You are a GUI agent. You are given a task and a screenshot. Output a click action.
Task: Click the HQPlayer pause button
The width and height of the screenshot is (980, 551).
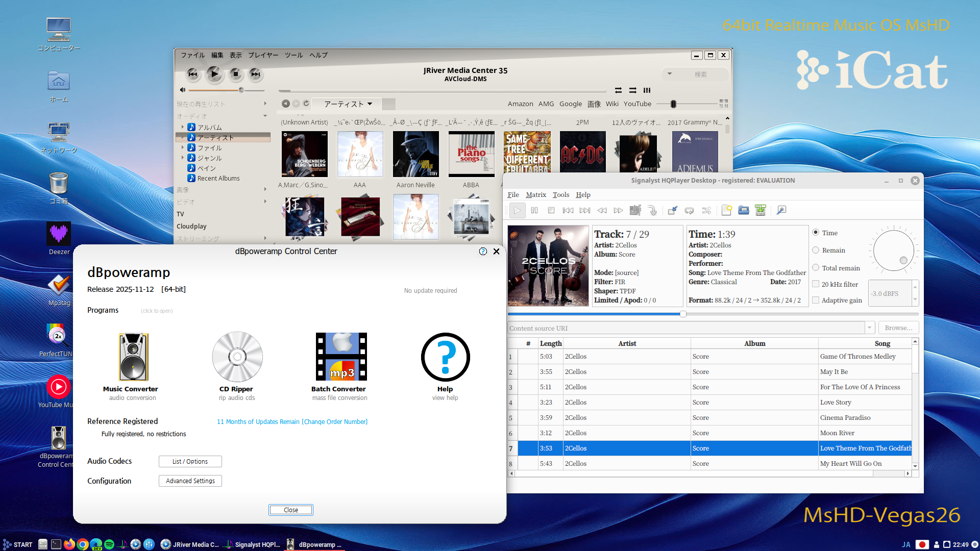coord(534,210)
